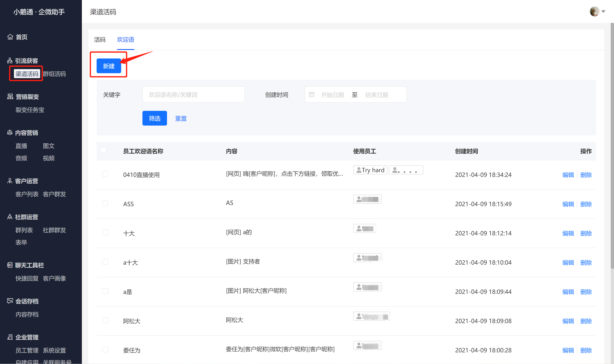614x364 pixels.
Task: Click the page vertical scrollbar
Action: (612, 146)
